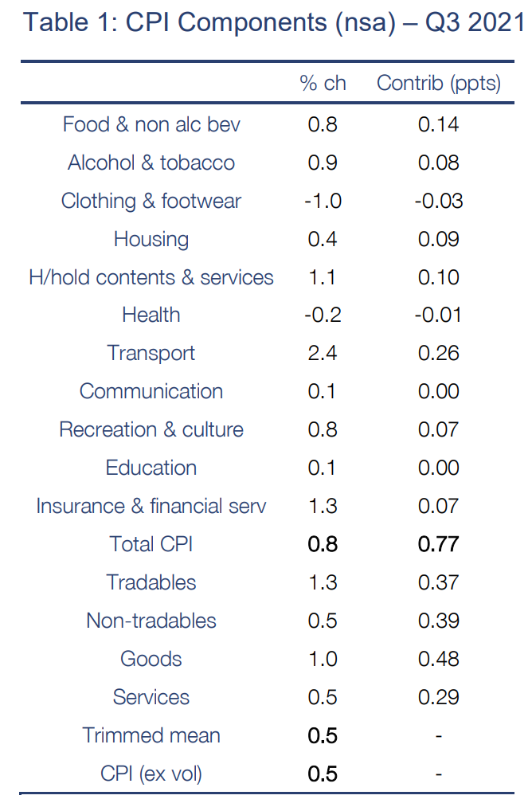This screenshot has height=807, width=532.
Task: Select "H/hold contents & services" row label
Action: pos(151,277)
